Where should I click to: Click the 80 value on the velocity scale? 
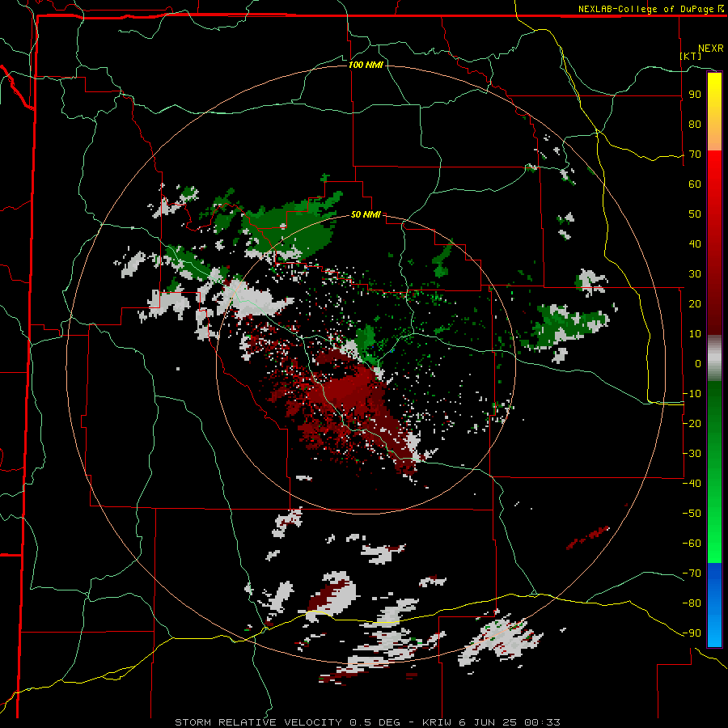695,125
